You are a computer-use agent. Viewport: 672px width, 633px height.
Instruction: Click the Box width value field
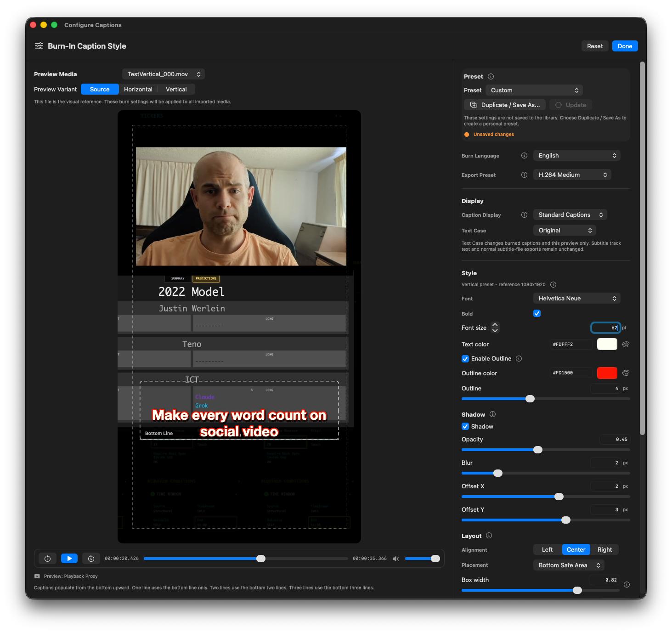point(604,580)
